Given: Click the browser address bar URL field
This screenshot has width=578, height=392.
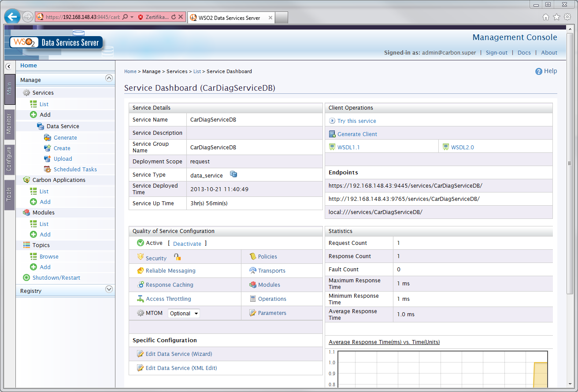Looking at the screenshot, I should coord(83,17).
